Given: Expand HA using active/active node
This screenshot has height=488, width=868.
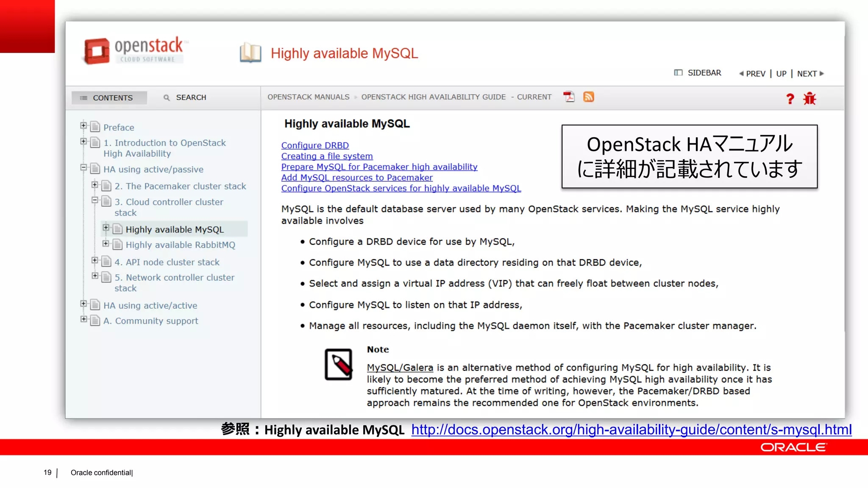Looking at the screenshot, I should coord(83,304).
